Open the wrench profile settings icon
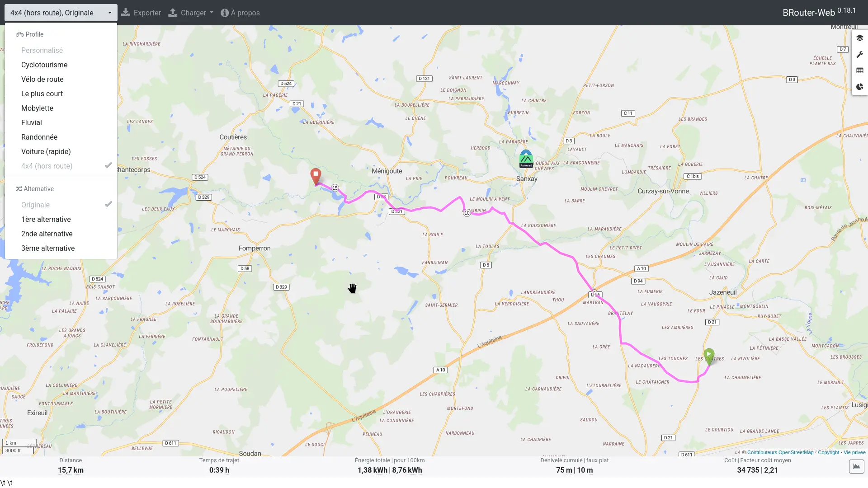The image size is (868, 488). point(859,54)
